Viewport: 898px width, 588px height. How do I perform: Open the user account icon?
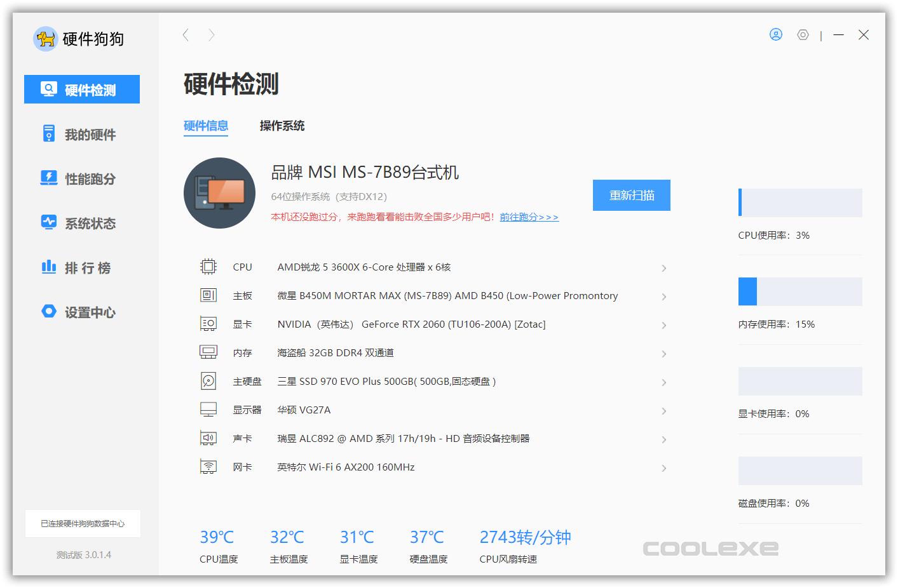(x=776, y=35)
